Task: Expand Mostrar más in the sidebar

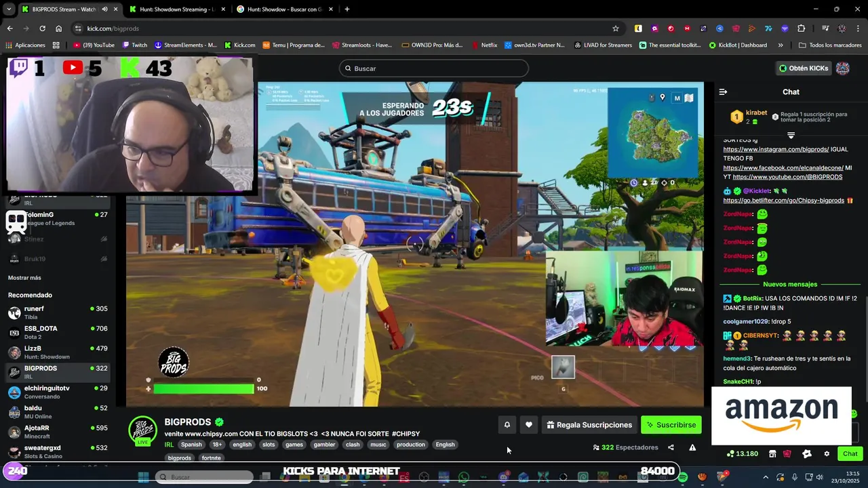Action: (24, 278)
